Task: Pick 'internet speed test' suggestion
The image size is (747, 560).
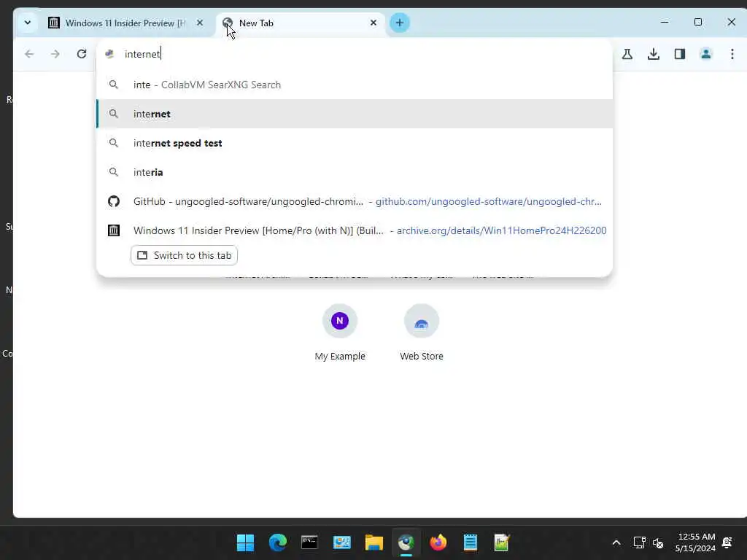Action: tap(355, 143)
